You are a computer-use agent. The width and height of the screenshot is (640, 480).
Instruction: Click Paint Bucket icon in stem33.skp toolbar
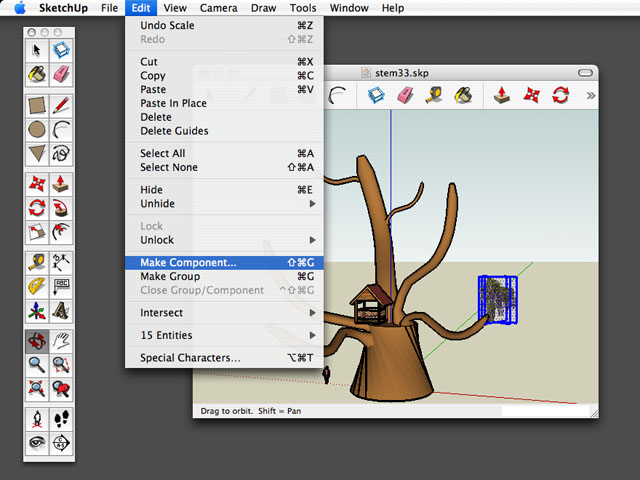[x=463, y=95]
